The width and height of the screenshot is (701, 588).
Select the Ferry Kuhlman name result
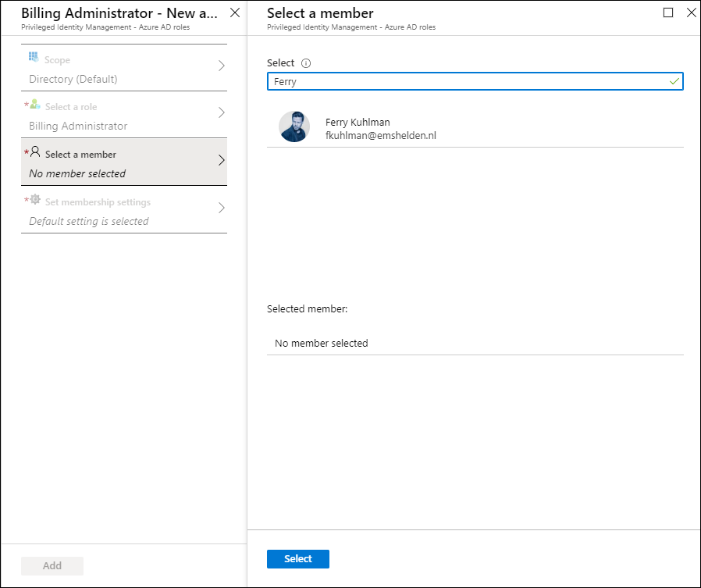coord(358,122)
